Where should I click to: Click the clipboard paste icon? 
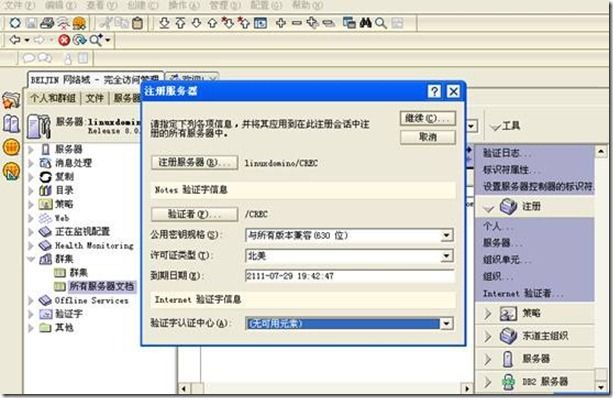(137, 23)
